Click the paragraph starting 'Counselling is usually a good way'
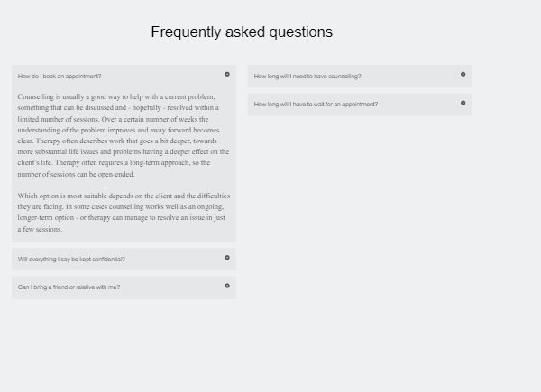 click(x=124, y=135)
